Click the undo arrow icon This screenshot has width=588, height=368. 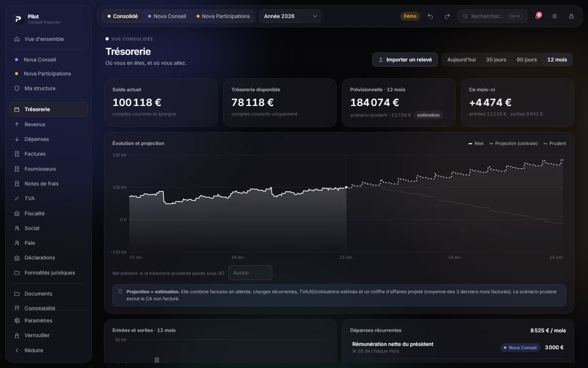[x=430, y=16]
